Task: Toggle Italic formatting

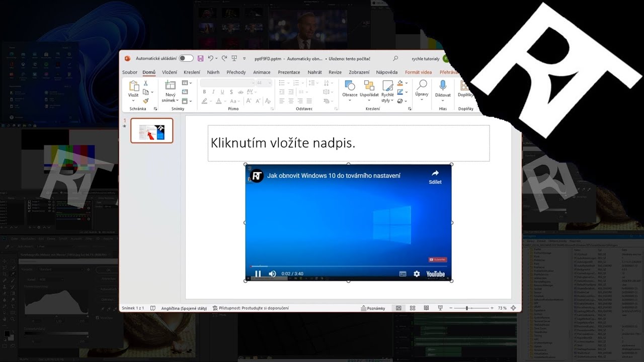Action: (x=213, y=92)
